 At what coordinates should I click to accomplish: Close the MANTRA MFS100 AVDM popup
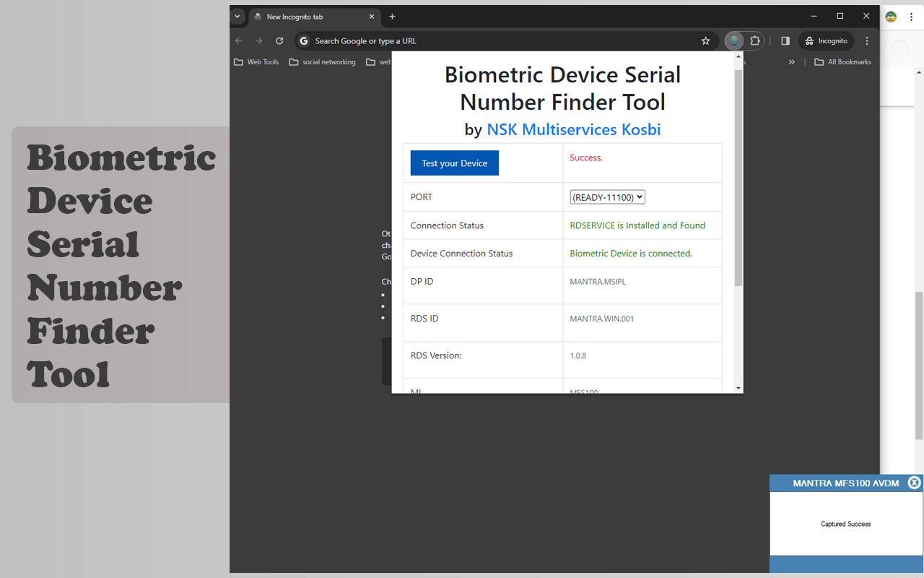coord(914,483)
